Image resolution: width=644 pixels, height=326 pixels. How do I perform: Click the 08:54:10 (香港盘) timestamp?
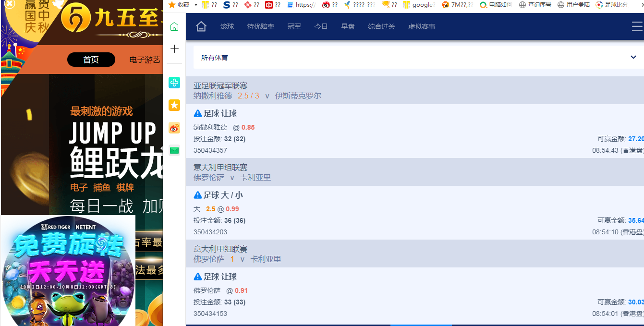(618, 232)
